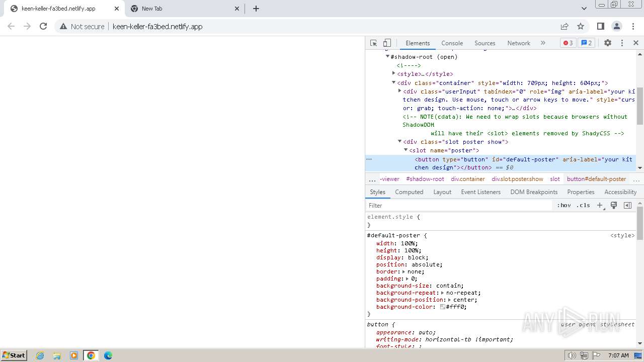Open the style source link
Image resolution: width=644 pixels, height=362 pixels.
pos(623,235)
